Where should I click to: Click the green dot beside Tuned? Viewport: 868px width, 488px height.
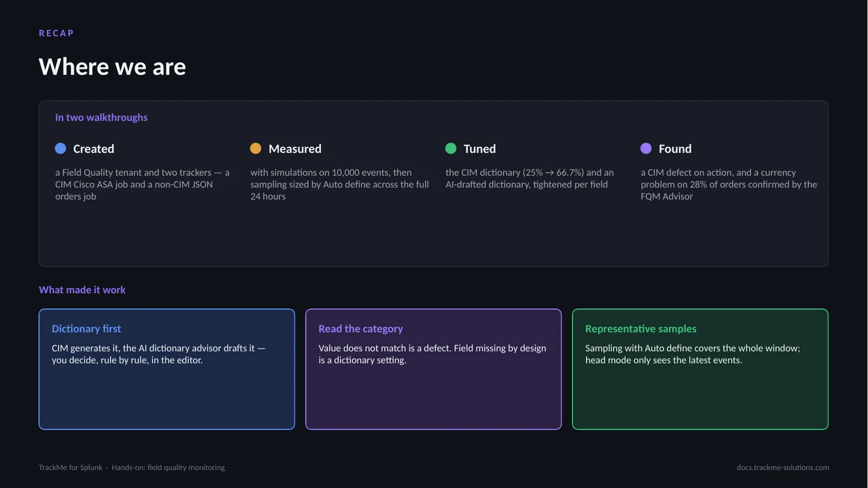[451, 148]
